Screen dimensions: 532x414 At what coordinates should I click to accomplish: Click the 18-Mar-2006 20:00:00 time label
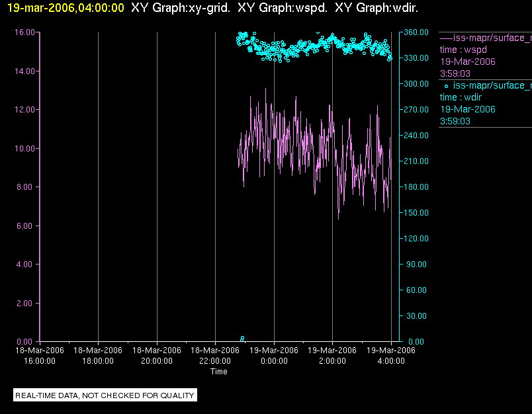tap(157, 356)
